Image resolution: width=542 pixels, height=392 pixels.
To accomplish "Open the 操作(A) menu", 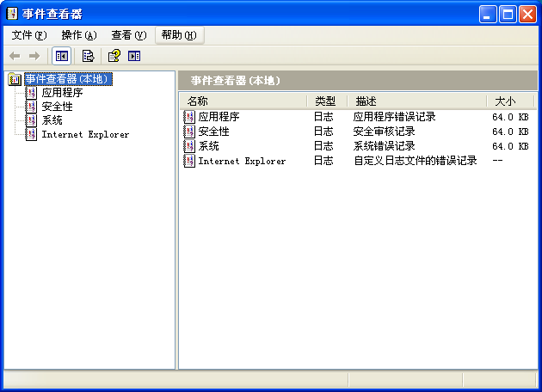I will [79, 35].
